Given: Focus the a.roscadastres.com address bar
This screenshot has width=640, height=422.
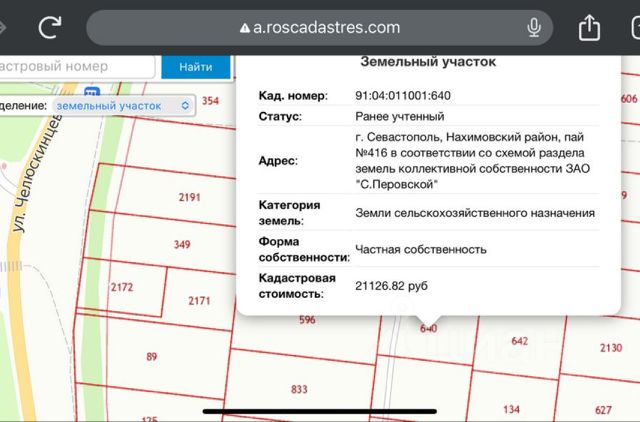Looking at the screenshot, I should pyautogui.click(x=320, y=28).
